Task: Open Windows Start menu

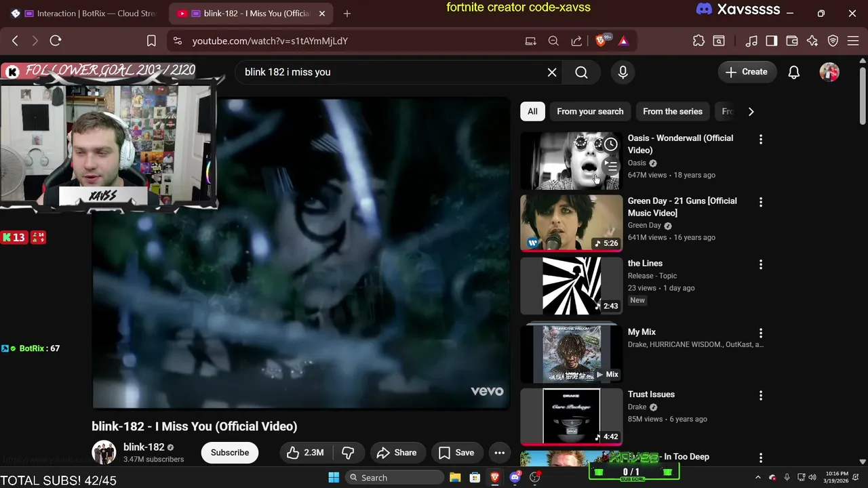Action: pyautogui.click(x=334, y=477)
